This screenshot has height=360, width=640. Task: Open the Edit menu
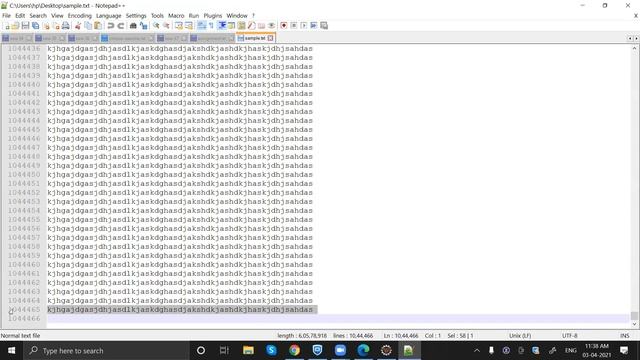[x=20, y=16]
